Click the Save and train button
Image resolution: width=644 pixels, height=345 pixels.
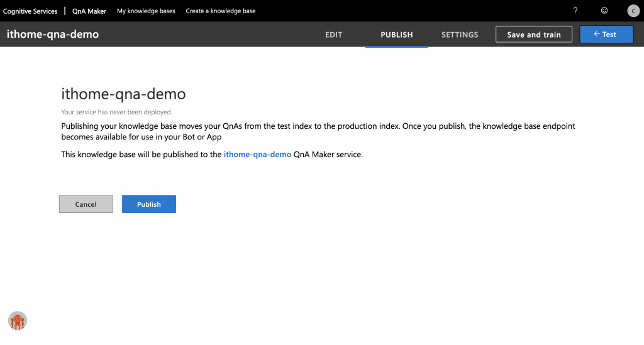point(534,35)
